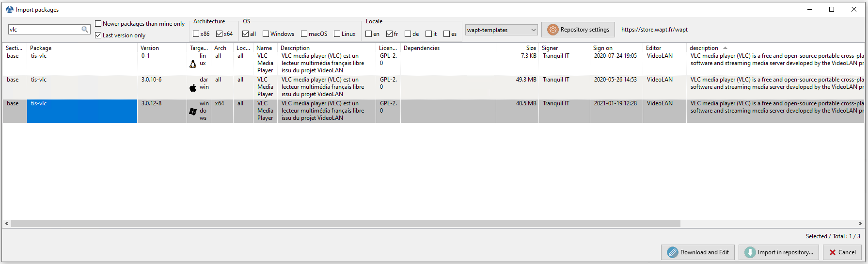Select the tis-vlc version 0-1 row
This screenshot has width=868, height=264.
(433, 63)
